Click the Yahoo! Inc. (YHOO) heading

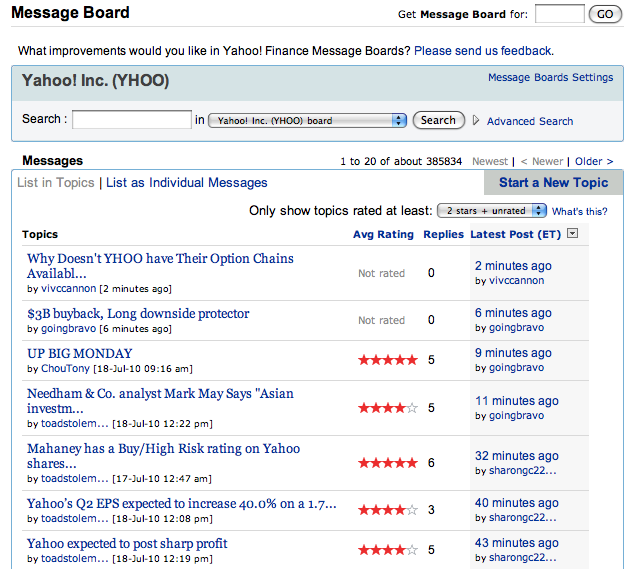pyautogui.click(x=95, y=80)
